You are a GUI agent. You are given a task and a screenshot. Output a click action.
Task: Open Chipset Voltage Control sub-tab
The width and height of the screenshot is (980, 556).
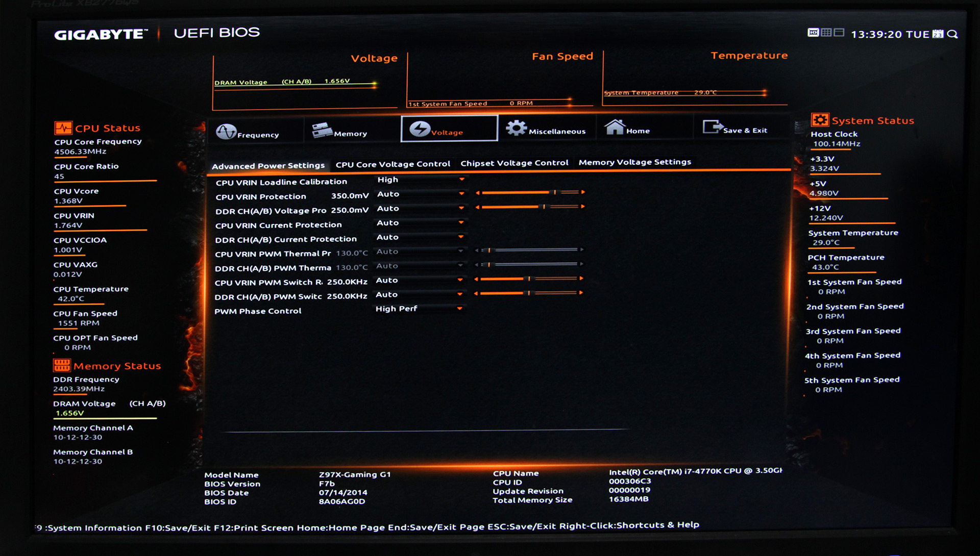click(514, 163)
